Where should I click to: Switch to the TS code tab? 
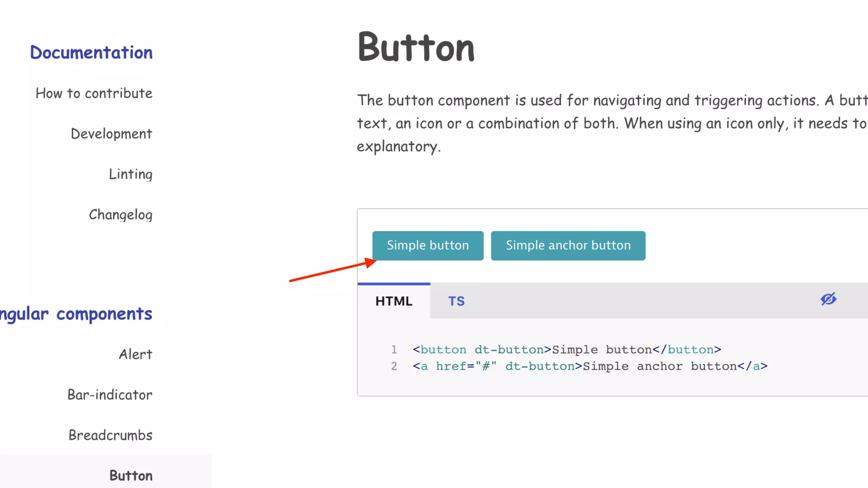click(456, 301)
